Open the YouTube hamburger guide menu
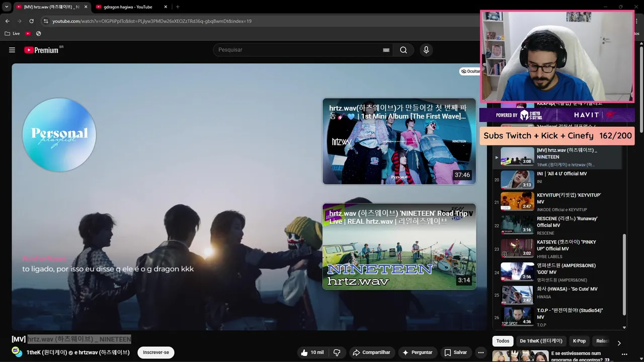The height and width of the screenshot is (362, 644). coord(12,50)
